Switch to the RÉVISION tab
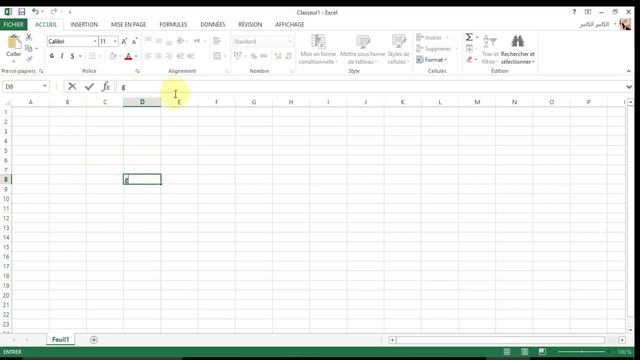 (250, 24)
